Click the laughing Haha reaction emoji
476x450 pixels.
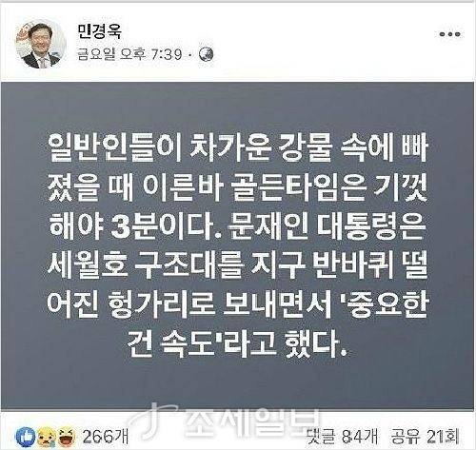pyautogui.click(x=66, y=437)
